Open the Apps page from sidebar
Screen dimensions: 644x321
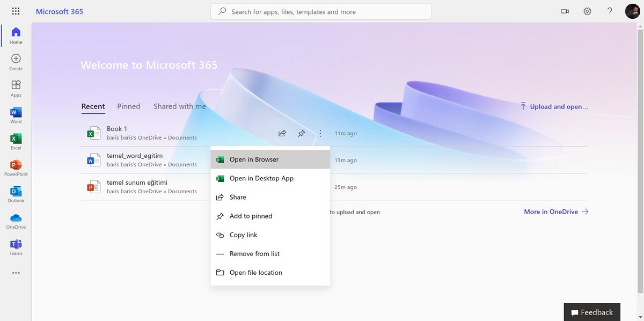(16, 89)
